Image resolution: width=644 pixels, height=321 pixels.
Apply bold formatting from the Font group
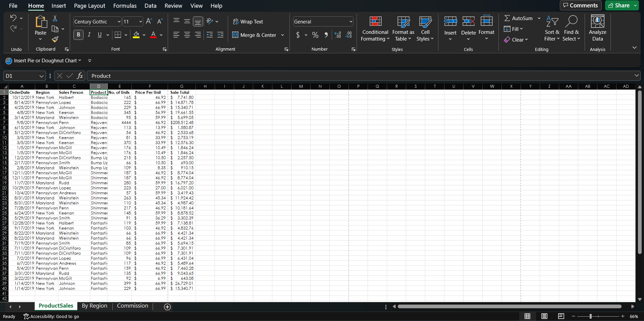pos(78,35)
